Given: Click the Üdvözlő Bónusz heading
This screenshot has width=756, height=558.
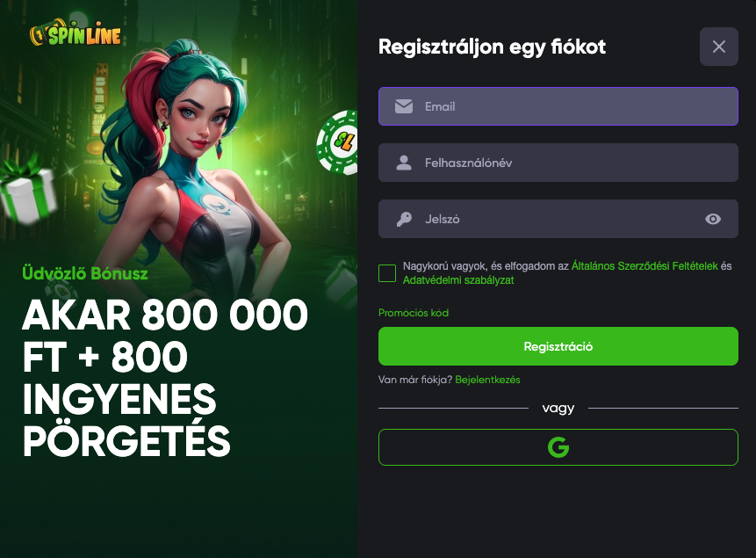Looking at the screenshot, I should 85,273.
